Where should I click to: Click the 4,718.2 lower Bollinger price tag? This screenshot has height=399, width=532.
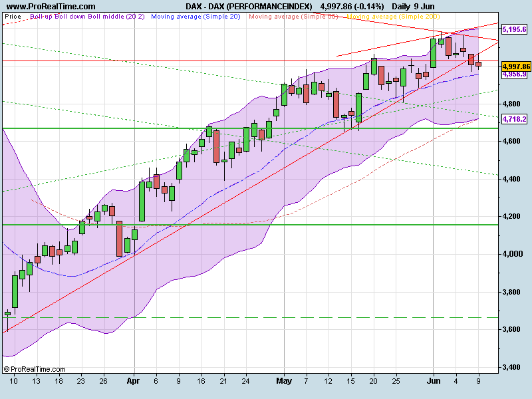tap(514, 119)
